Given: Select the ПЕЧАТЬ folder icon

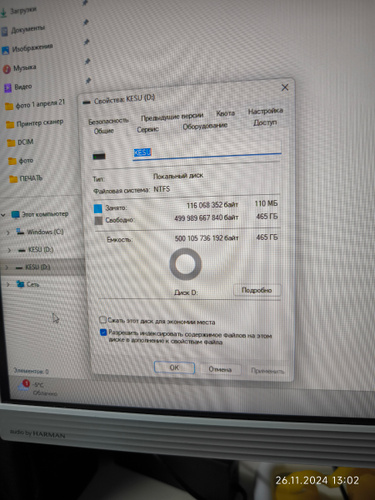Looking at the screenshot, I should pos(14,179).
